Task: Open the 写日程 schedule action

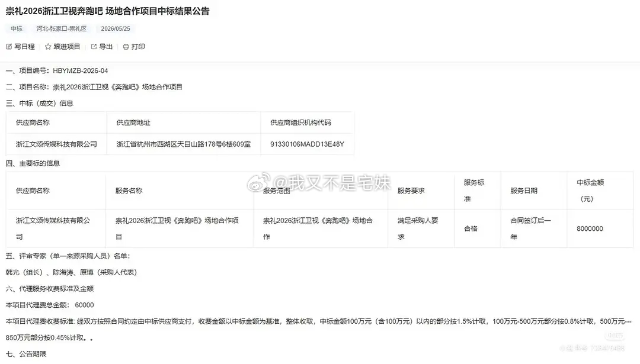Action: [x=20, y=47]
